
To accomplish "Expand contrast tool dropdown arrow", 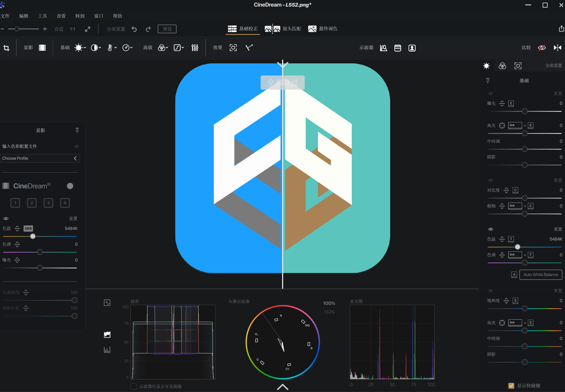I will pos(100,48).
